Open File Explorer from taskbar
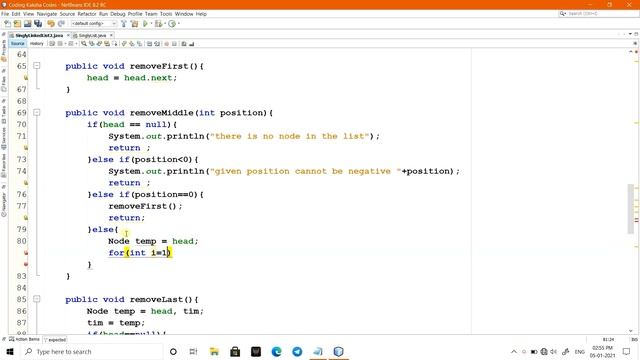640x360 pixels. coord(214,351)
